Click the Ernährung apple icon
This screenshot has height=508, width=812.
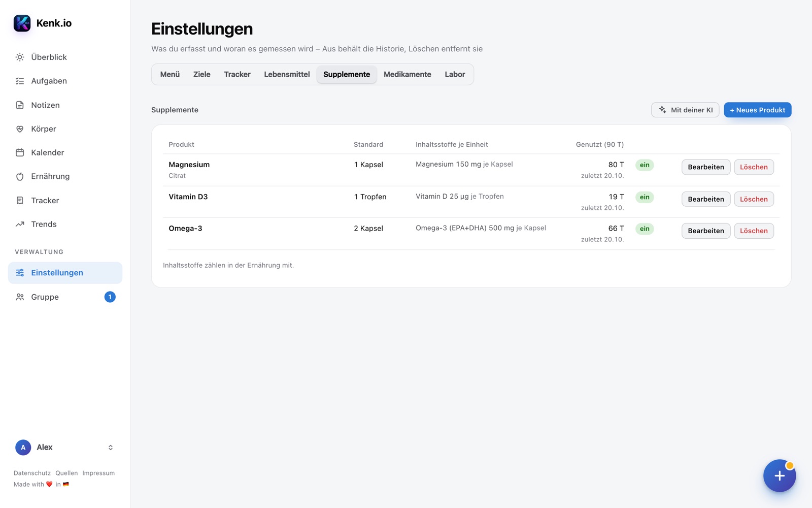[x=20, y=176]
